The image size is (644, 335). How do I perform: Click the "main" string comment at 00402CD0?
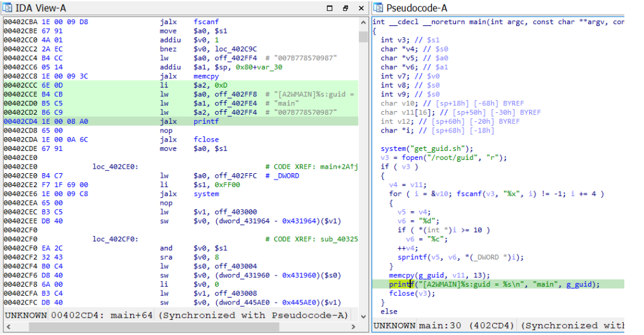pos(286,103)
